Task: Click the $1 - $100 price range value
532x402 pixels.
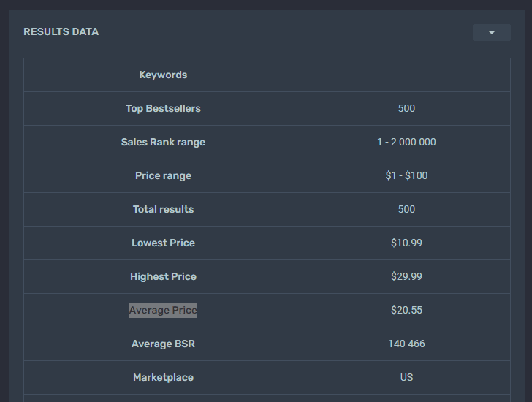Action: pyautogui.click(x=406, y=175)
